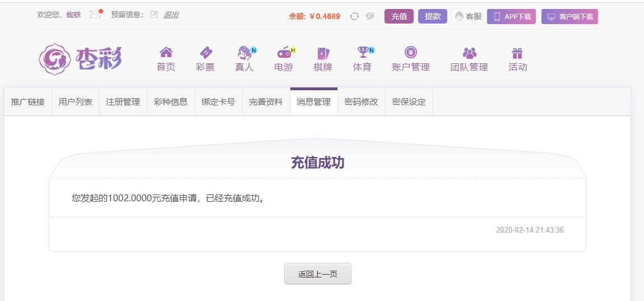
Task: Click the customer service avatar icon
Action: pos(459,16)
